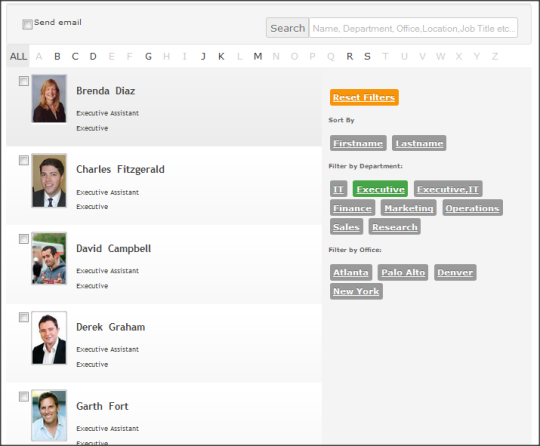Open the David Campbell name link
This screenshot has width=540, height=446.
pyautogui.click(x=114, y=249)
